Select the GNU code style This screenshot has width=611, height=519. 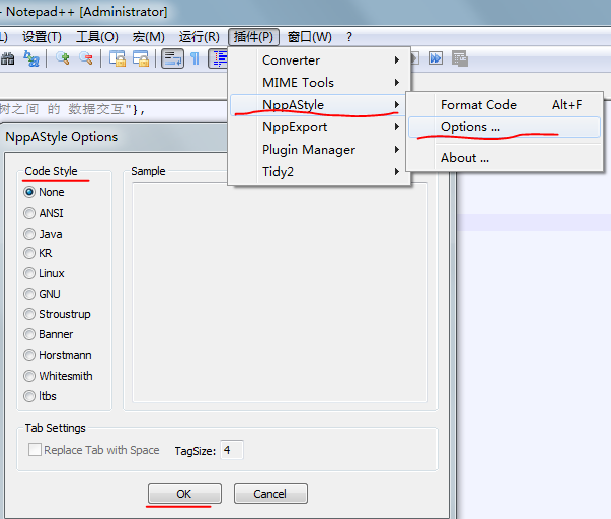(42, 294)
